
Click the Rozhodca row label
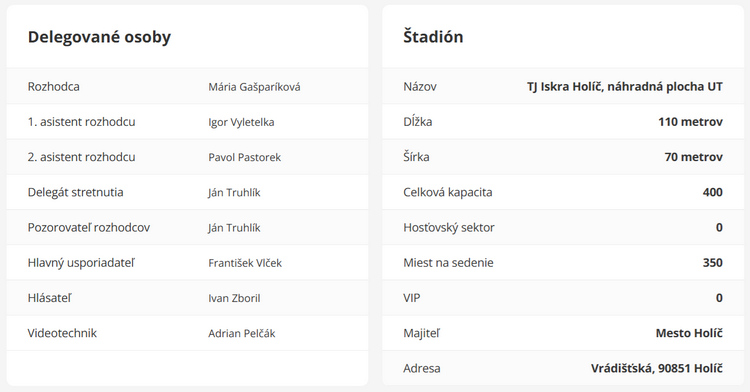point(54,87)
